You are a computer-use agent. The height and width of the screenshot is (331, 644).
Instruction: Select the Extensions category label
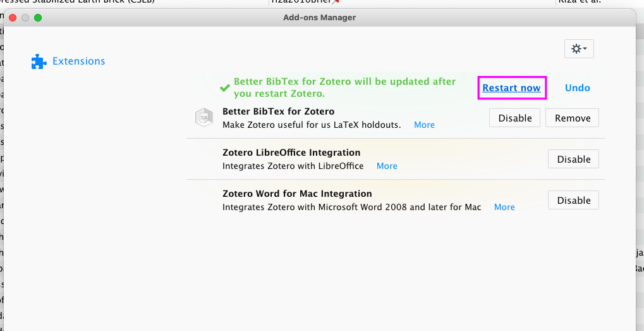(78, 61)
